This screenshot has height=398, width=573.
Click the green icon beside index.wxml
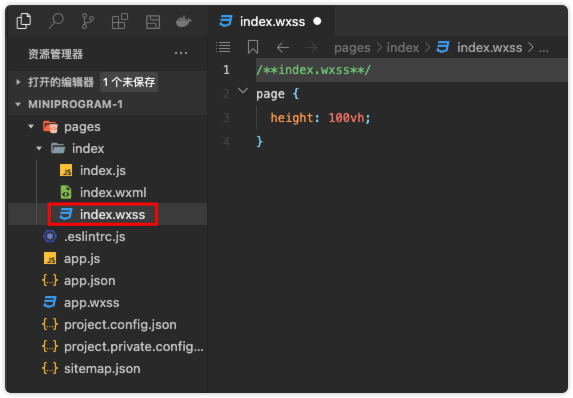coord(66,192)
